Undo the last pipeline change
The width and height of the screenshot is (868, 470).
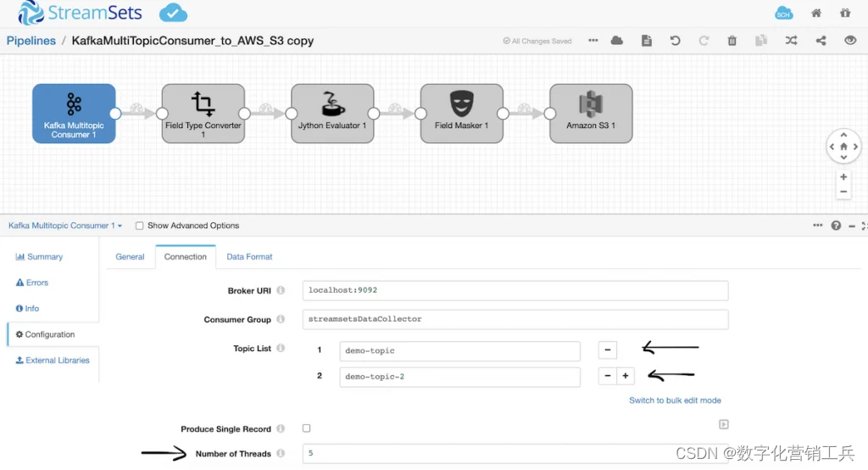click(x=675, y=41)
